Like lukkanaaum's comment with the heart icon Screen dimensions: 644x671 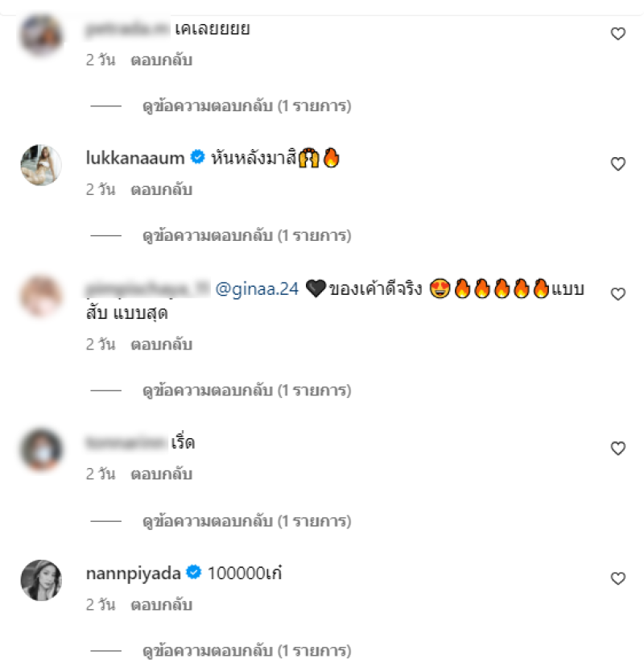(618, 164)
